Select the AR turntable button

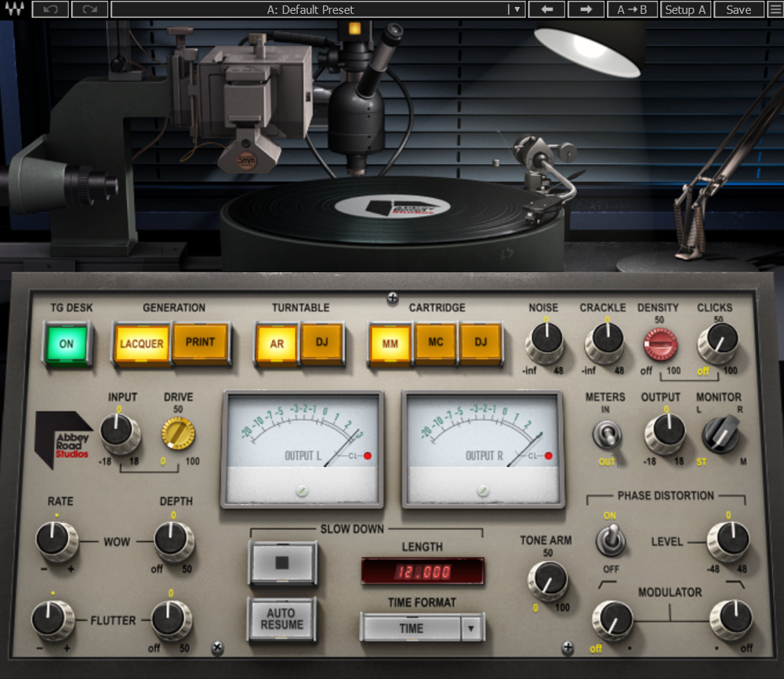click(277, 343)
